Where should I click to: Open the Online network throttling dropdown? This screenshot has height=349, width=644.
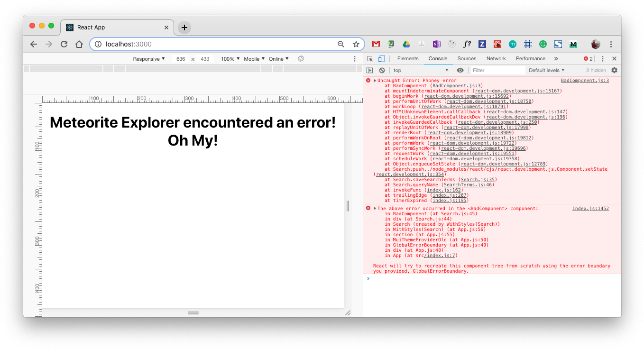click(x=279, y=59)
